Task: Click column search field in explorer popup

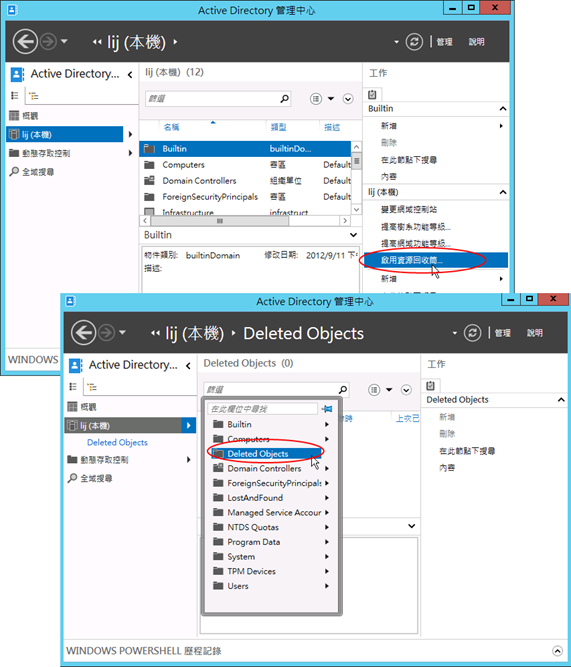Action: tap(263, 409)
